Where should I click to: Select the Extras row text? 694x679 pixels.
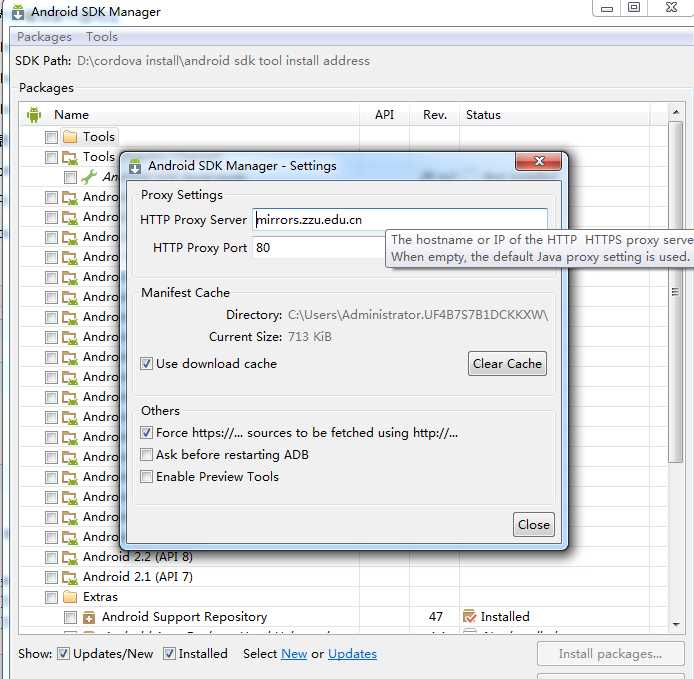pyautogui.click(x=100, y=597)
